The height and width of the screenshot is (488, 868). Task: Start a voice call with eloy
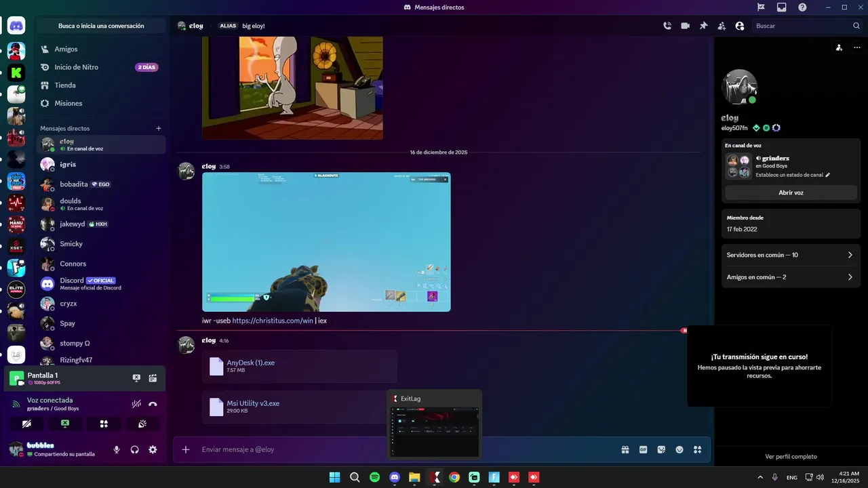coord(667,26)
